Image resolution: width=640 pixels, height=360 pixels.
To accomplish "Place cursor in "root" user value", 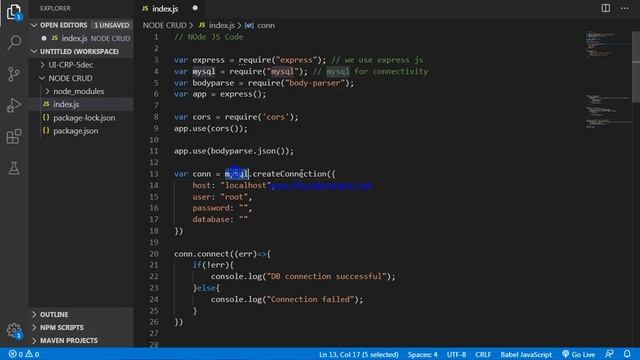I will (x=234, y=197).
